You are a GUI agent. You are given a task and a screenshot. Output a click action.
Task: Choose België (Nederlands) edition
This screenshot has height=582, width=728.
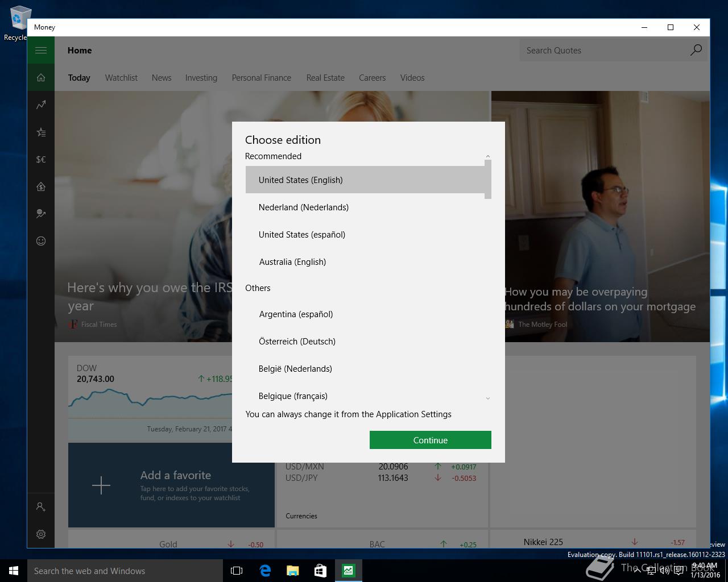365,368
